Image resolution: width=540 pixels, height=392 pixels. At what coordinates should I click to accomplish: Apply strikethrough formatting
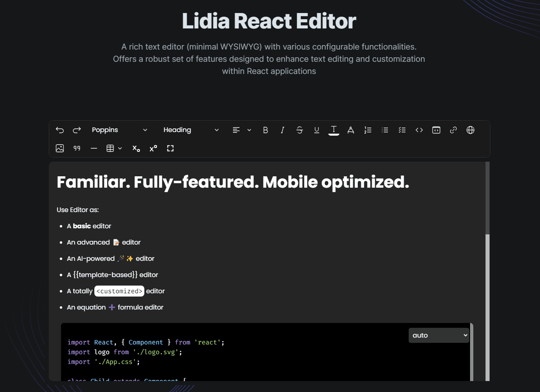tap(300, 130)
